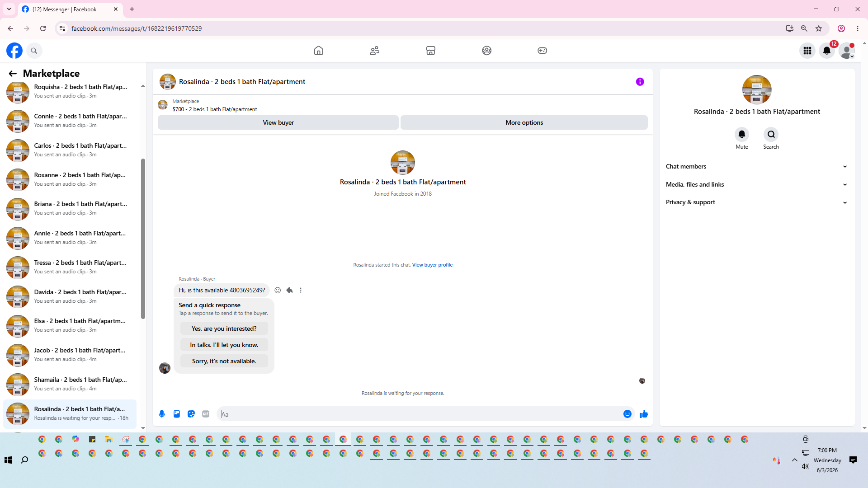Open Connie's conversation
Viewport: 868px width, 488px height.
70,121
